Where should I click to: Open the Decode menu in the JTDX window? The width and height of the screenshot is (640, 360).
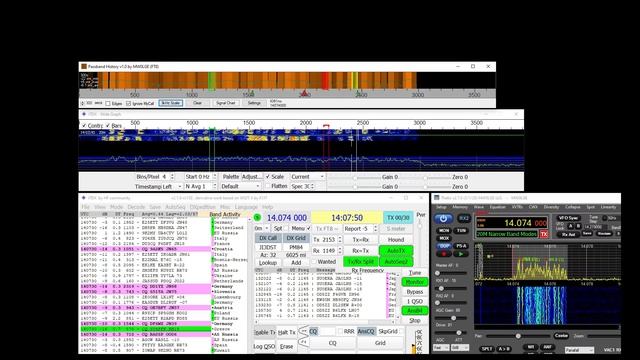click(136, 207)
